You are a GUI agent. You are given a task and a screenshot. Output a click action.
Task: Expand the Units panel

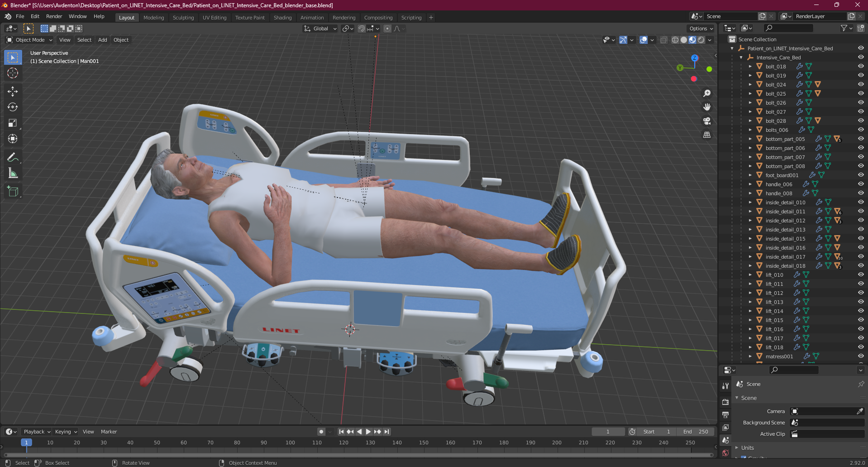[747, 448]
